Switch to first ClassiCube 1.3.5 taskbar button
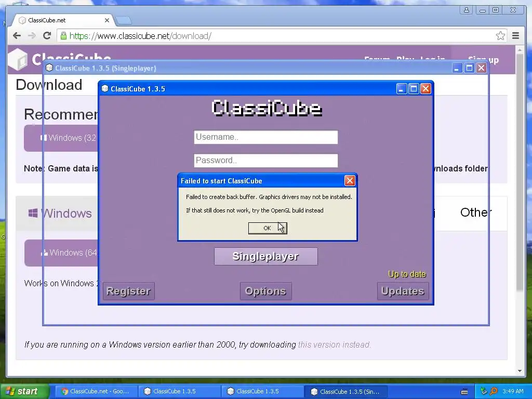This screenshot has width=532, height=399. [179, 391]
